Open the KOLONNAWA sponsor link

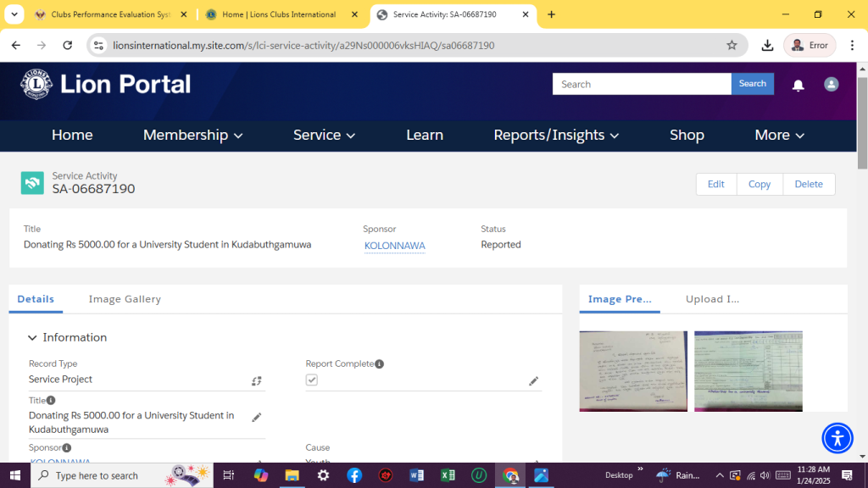click(395, 246)
